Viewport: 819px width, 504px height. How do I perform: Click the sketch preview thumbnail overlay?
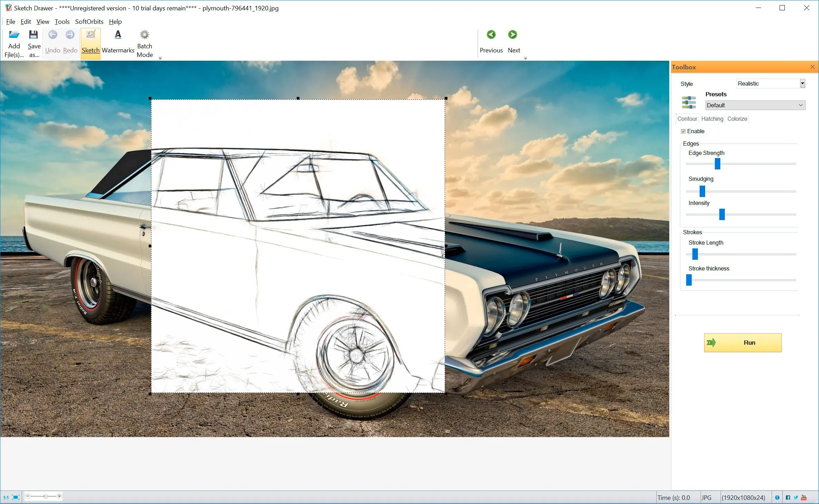click(x=298, y=245)
